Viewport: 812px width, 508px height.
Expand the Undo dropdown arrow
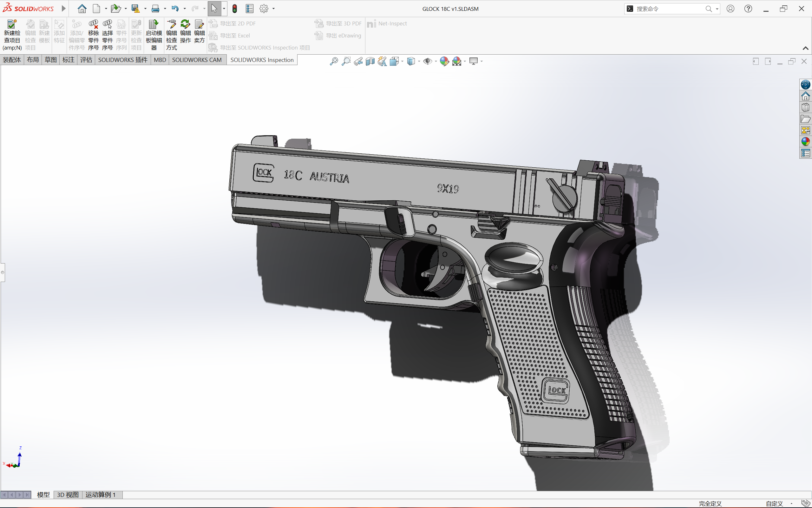(185, 9)
